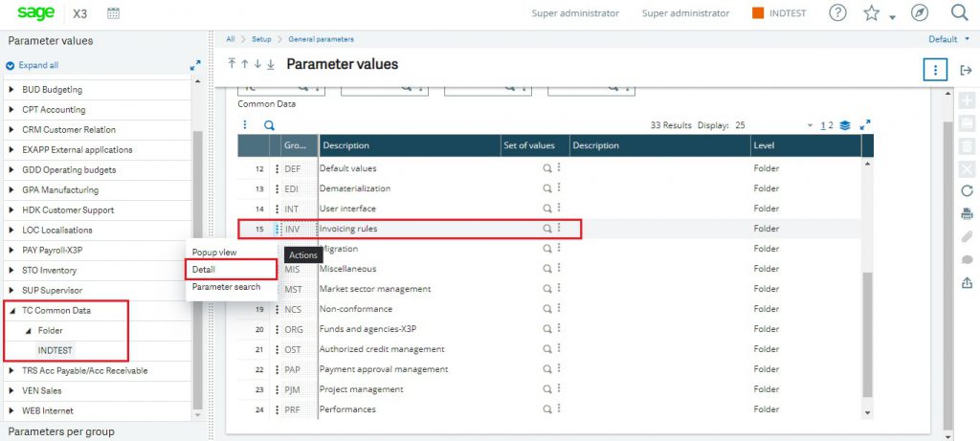Expand BUD Budgeting tree node
The height and width of the screenshot is (441, 980).
point(11,89)
